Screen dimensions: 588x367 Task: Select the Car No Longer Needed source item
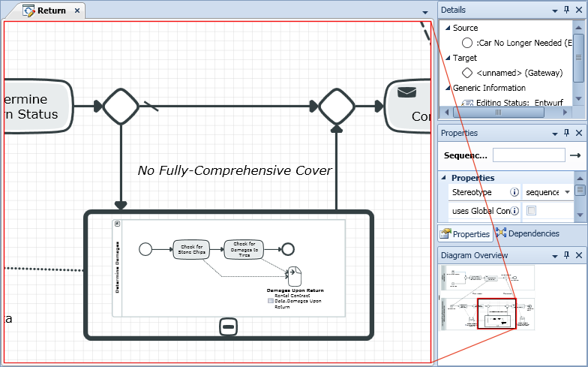tap(517, 43)
